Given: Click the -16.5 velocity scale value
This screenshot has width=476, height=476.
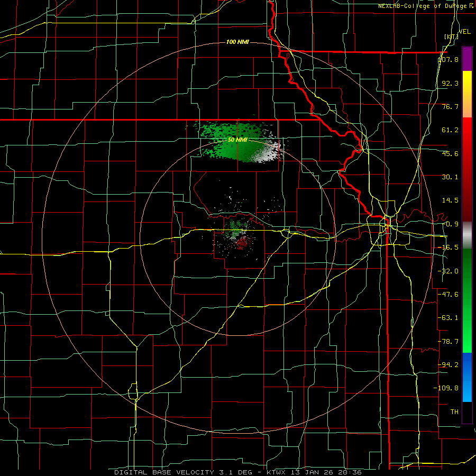Looking at the screenshot, I should (x=448, y=248).
